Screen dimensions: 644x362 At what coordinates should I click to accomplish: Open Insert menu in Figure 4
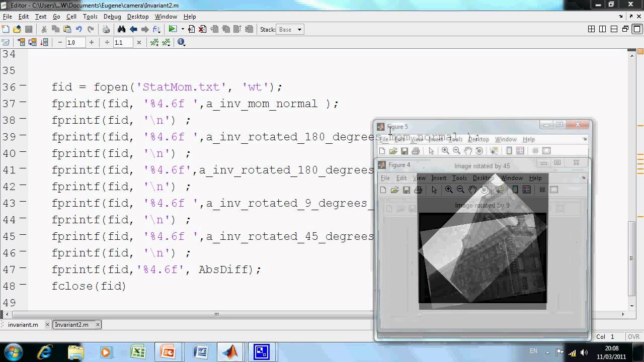click(x=439, y=178)
